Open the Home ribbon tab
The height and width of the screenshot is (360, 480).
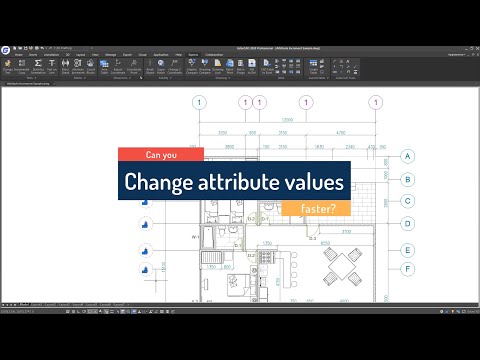[x=19, y=55]
